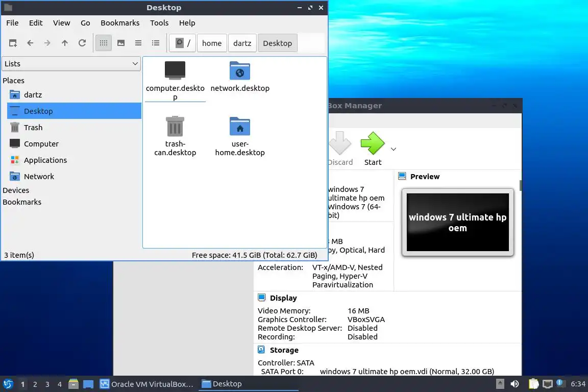Open the Display section header
588x392 pixels.
pyautogui.click(x=283, y=298)
